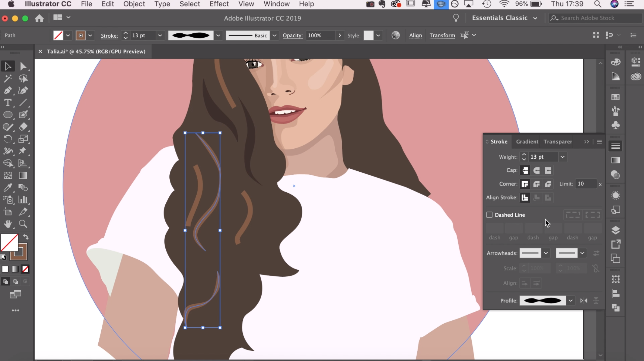Click the Round Cap style icon
Image resolution: width=644 pixels, height=361 pixels.
[537, 170]
